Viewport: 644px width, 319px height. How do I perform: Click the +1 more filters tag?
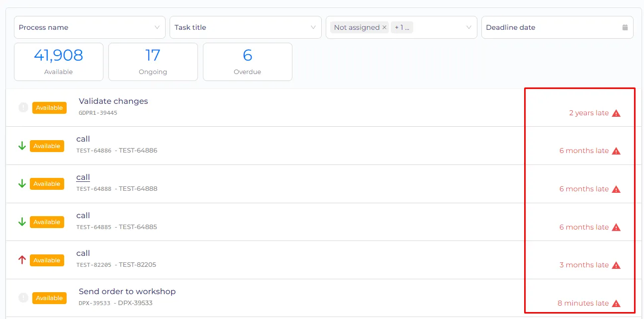(x=402, y=27)
